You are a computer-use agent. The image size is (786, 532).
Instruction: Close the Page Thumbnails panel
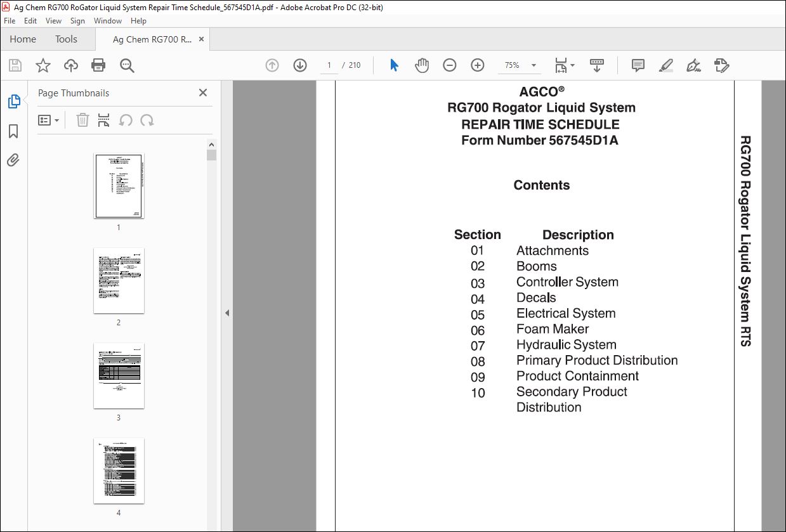point(203,93)
